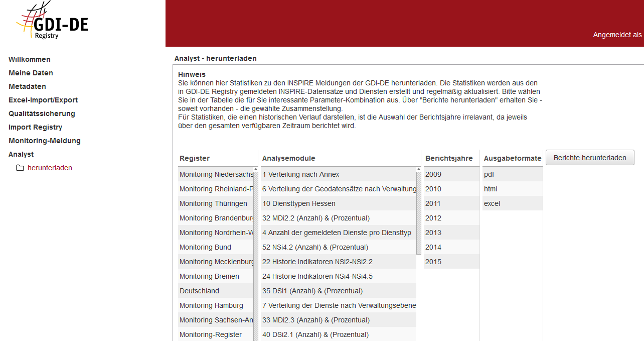This screenshot has width=644, height=341.
Task: Open Excel-Import/Export menu entry
Action: pos(43,100)
